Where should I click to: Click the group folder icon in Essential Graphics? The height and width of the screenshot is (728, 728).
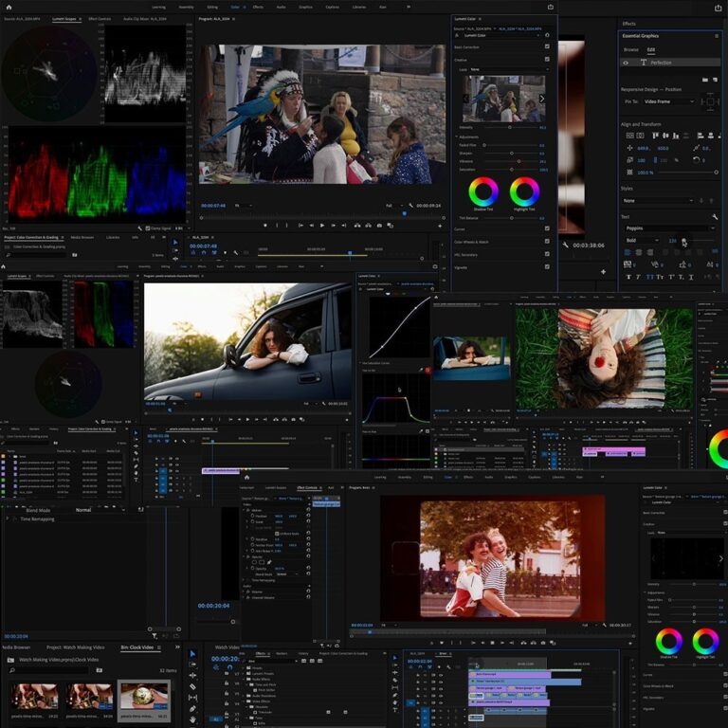point(705,80)
